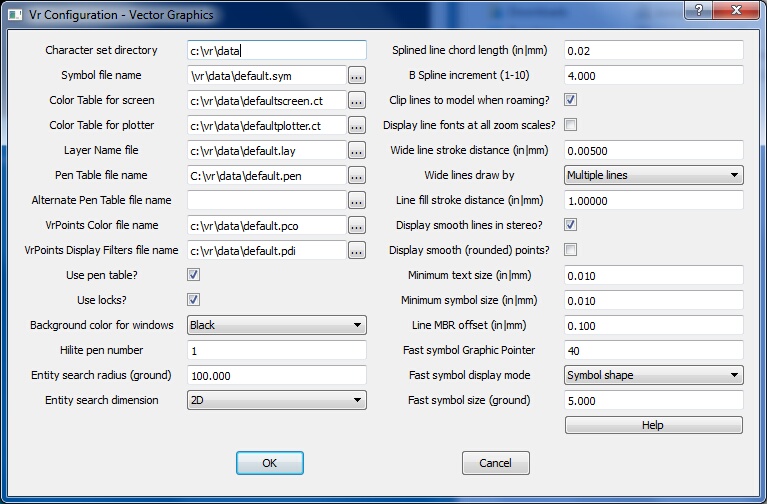Browse for the Pen Table file
Viewport: 767px width, 504px height.
357,176
